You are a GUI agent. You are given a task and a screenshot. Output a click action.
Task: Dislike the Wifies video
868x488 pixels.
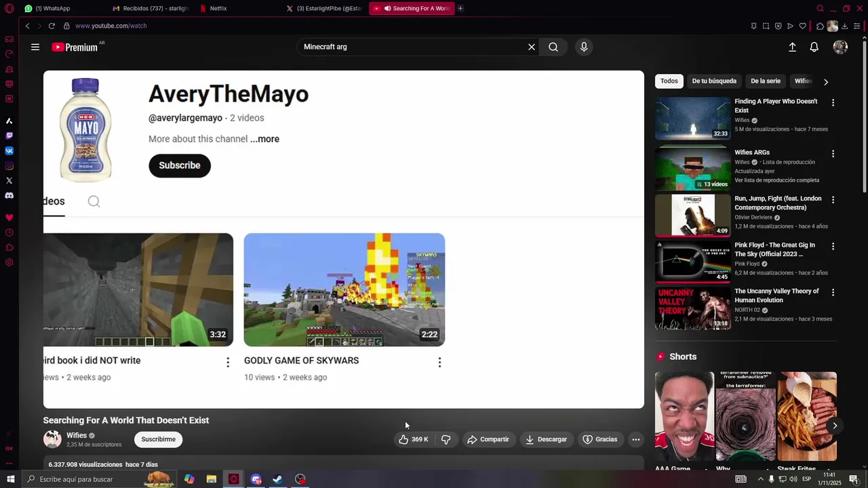(x=446, y=439)
